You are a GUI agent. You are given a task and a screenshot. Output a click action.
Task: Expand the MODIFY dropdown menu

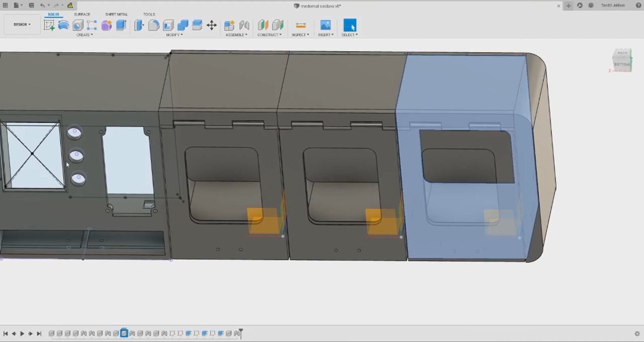174,35
